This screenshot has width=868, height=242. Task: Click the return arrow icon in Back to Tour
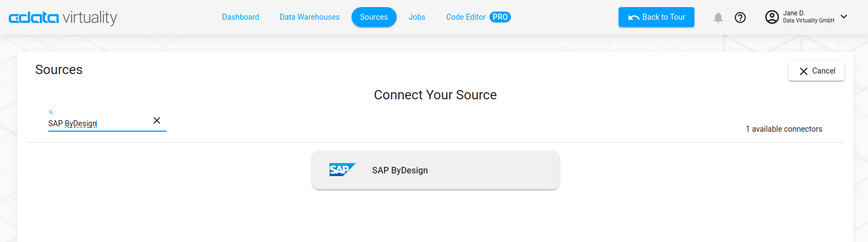[633, 18]
